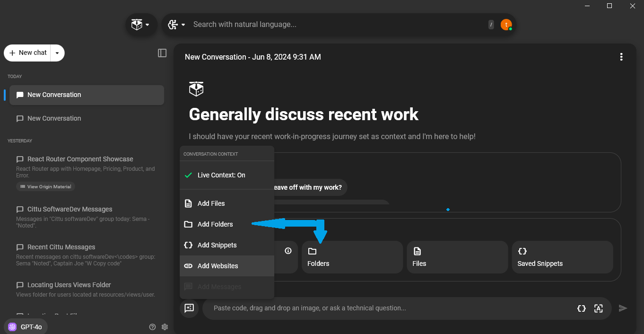Open the search engine selector dropdown
The width and height of the screenshot is (644, 334).
(x=176, y=24)
